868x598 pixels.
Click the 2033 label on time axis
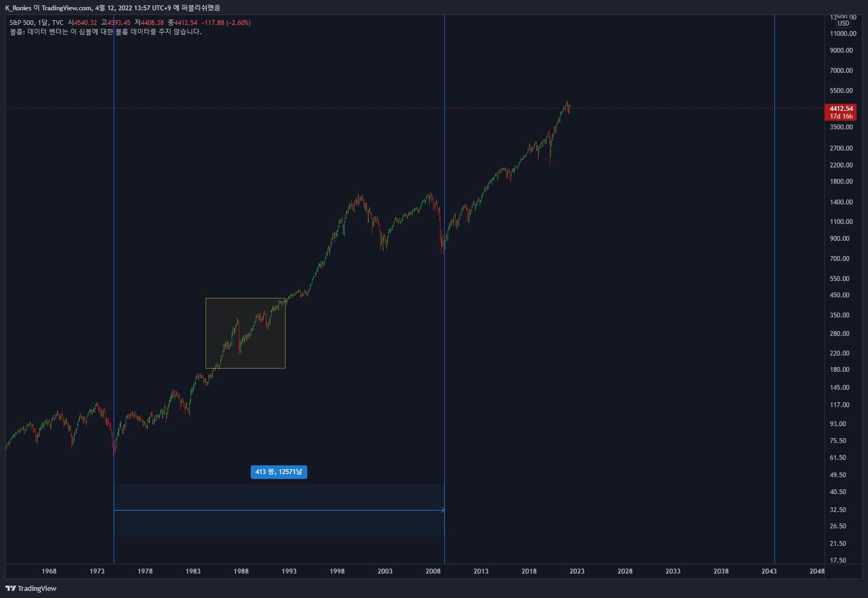pyautogui.click(x=673, y=571)
